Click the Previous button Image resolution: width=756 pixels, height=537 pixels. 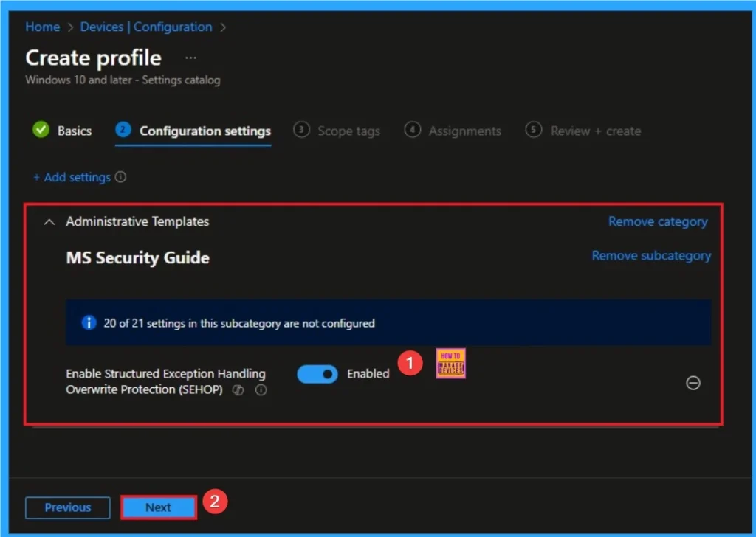(67, 507)
